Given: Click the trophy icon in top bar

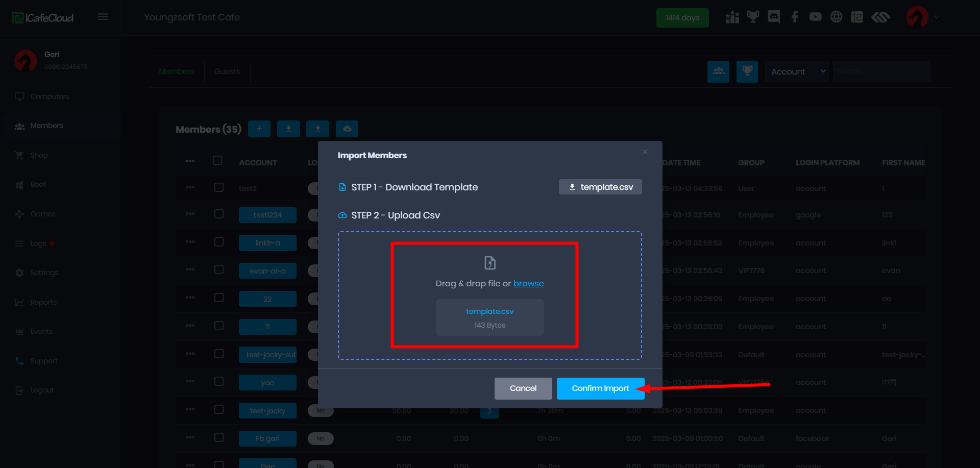Looking at the screenshot, I should pos(753,17).
